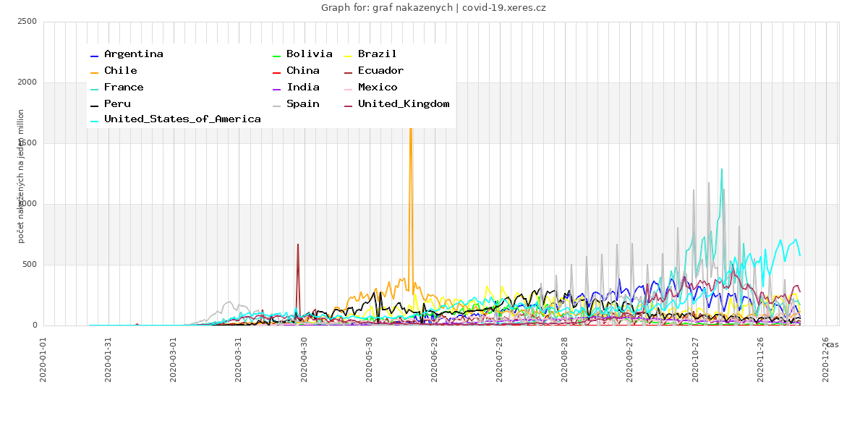Click the 2020-08-28 date tick label

pyautogui.click(x=564, y=359)
